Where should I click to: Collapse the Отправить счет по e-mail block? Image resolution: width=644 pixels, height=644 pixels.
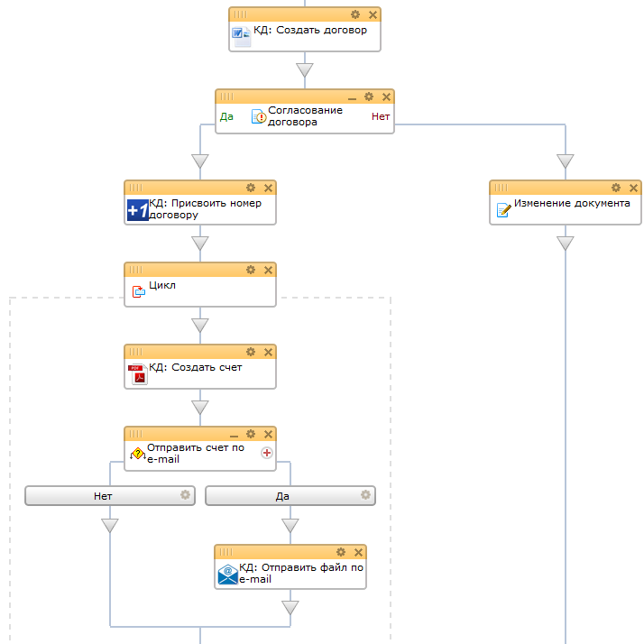[234, 435]
